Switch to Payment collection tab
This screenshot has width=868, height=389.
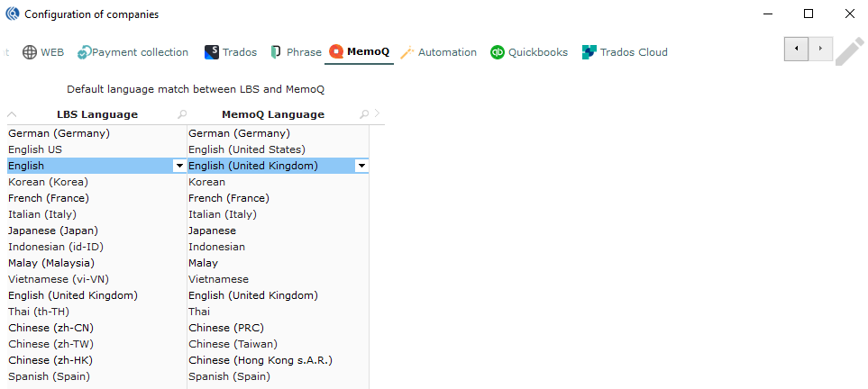point(132,52)
